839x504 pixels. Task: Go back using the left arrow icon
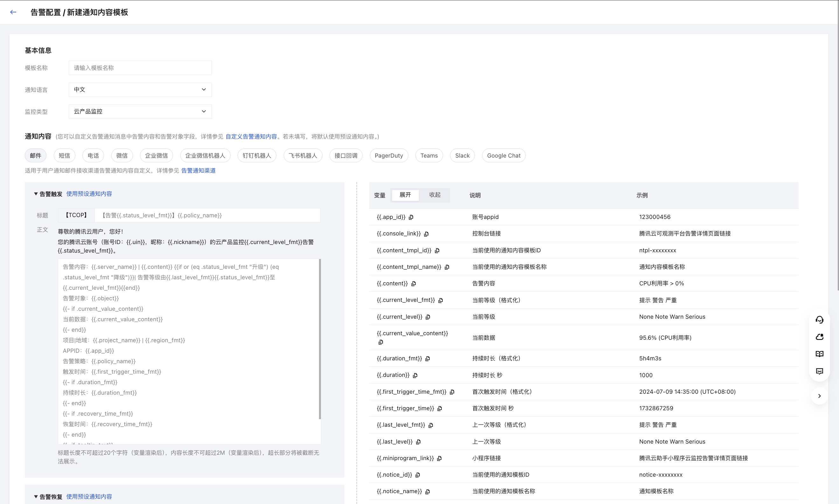[x=13, y=12]
